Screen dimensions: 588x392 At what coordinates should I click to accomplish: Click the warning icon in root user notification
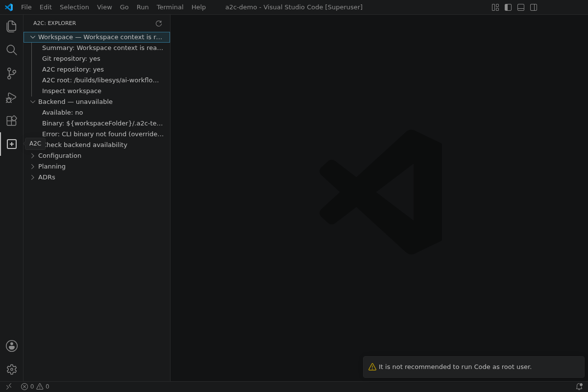coord(372,367)
